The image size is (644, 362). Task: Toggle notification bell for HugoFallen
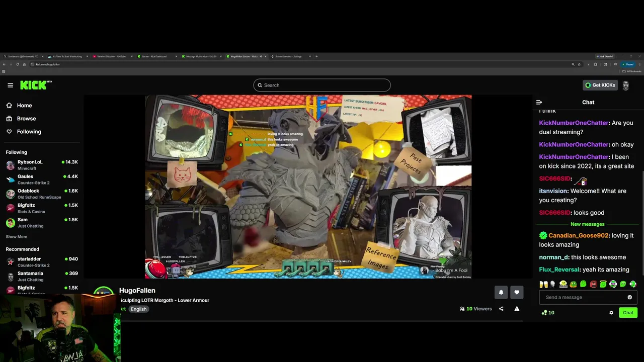tap(501, 292)
